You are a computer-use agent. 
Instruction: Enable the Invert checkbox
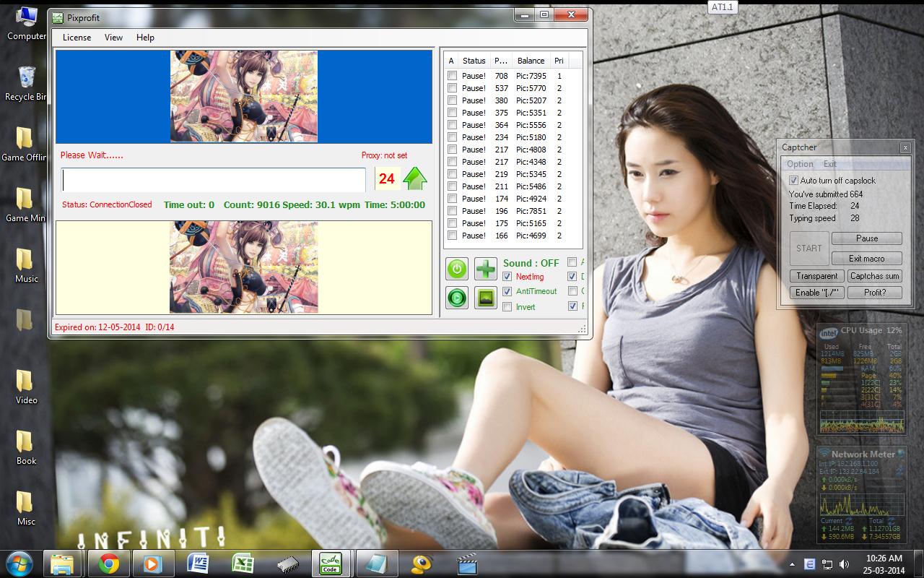pyautogui.click(x=507, y=307)
